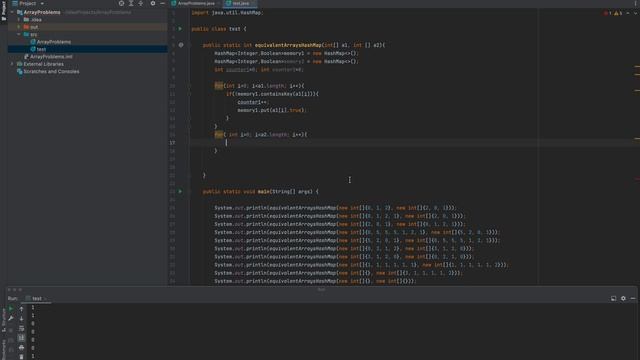The width and height of the screenshot is (640, 360).
Task: Click the public static void main line
Action: (260, 191)
